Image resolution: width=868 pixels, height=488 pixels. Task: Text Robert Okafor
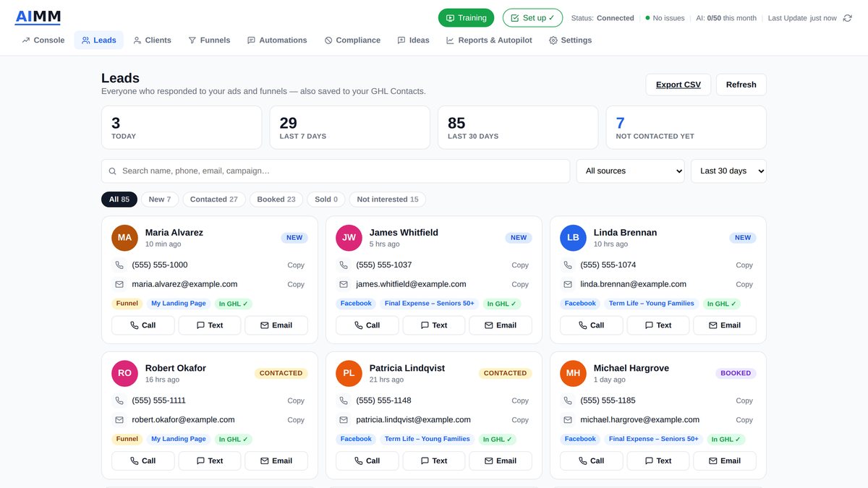pos(210,461)
